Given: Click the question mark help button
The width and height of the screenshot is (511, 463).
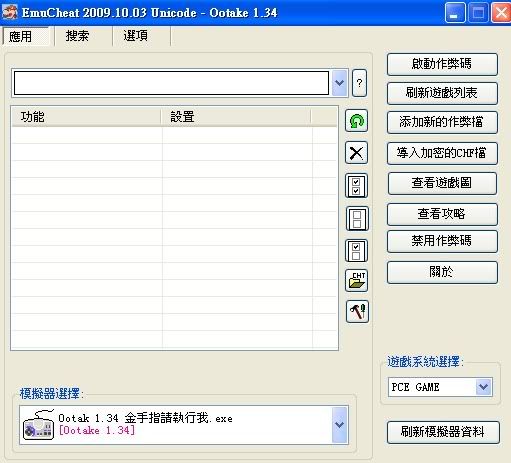Looking at the screenshot, I should click(359, 83).
